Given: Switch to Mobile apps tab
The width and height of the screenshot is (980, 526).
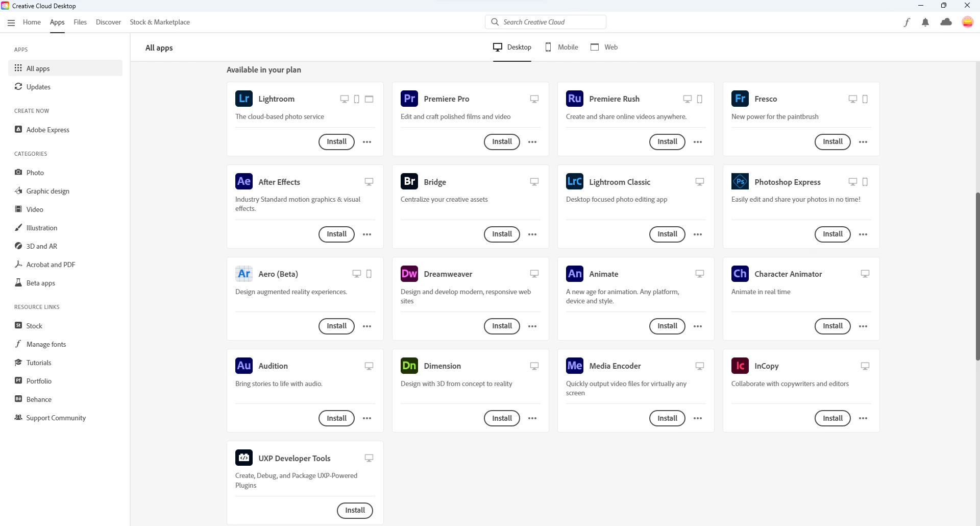Looking at the screenshot, I should [x=561, y=47].
